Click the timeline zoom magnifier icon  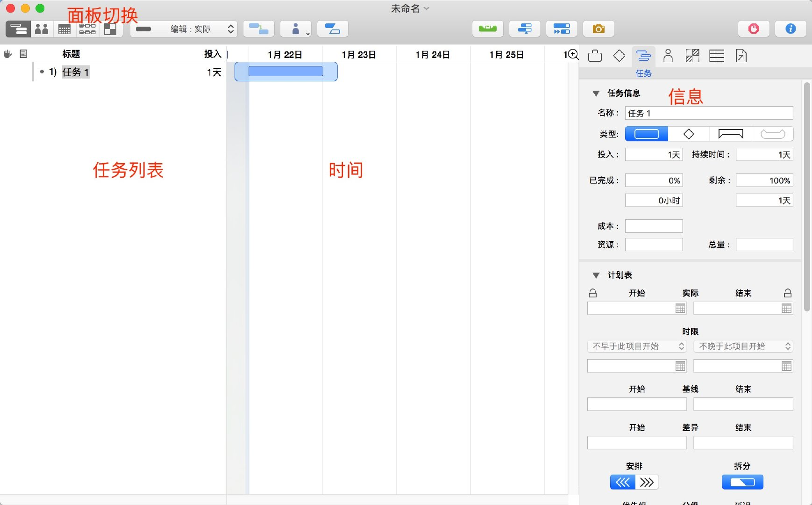pos(573,55)
